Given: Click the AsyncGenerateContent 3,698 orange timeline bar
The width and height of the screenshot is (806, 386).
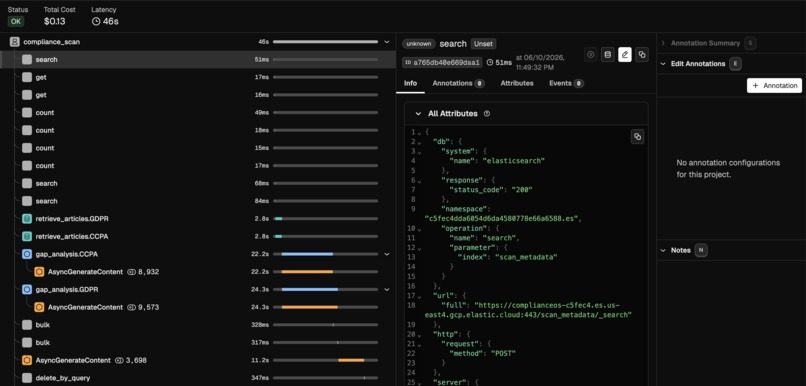Looking at the screenshot, I should pyautogui.click(x=351, y=360).
